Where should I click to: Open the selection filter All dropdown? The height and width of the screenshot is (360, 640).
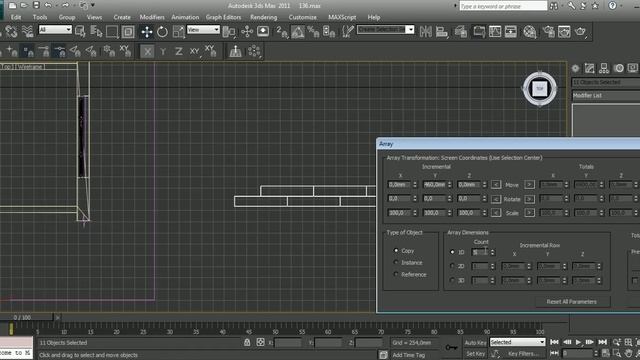point(55,29)
